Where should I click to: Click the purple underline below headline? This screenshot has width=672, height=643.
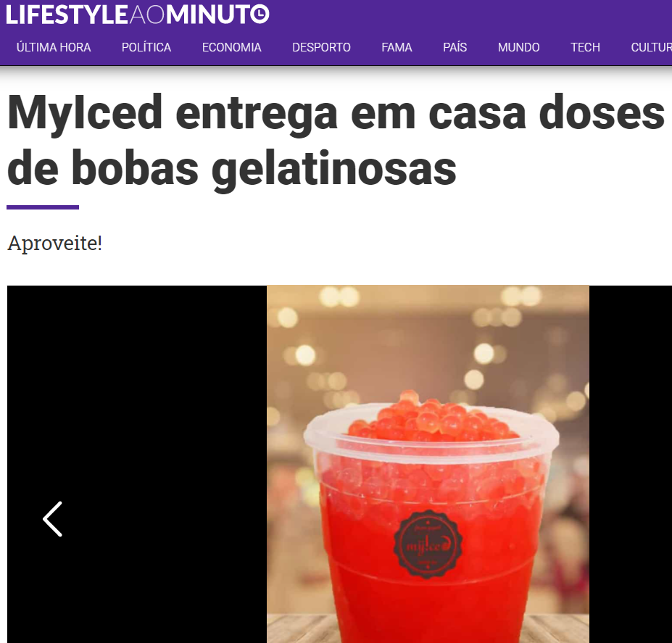pos(43,207)
